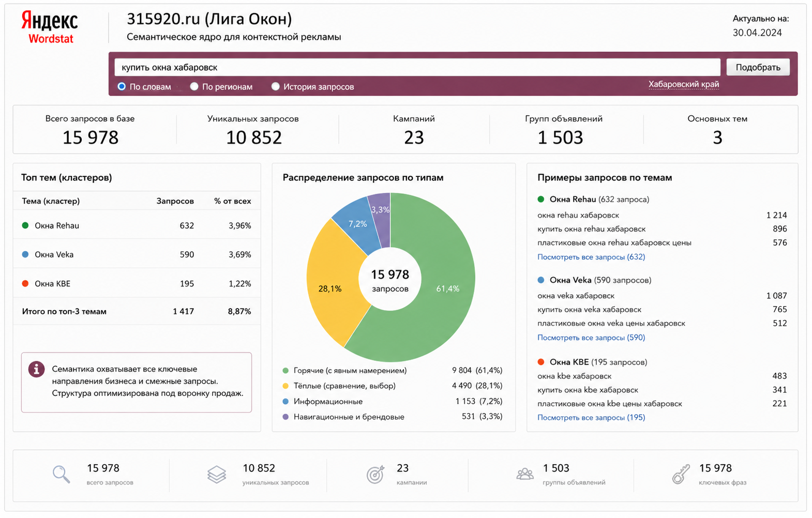Click the Всего запросов в базе stat

[x=90, y=130]
